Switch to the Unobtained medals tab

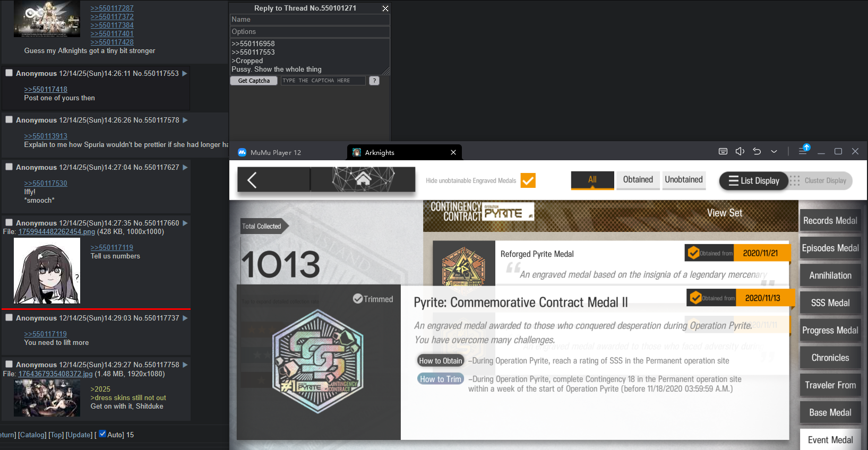pos(684,180)
